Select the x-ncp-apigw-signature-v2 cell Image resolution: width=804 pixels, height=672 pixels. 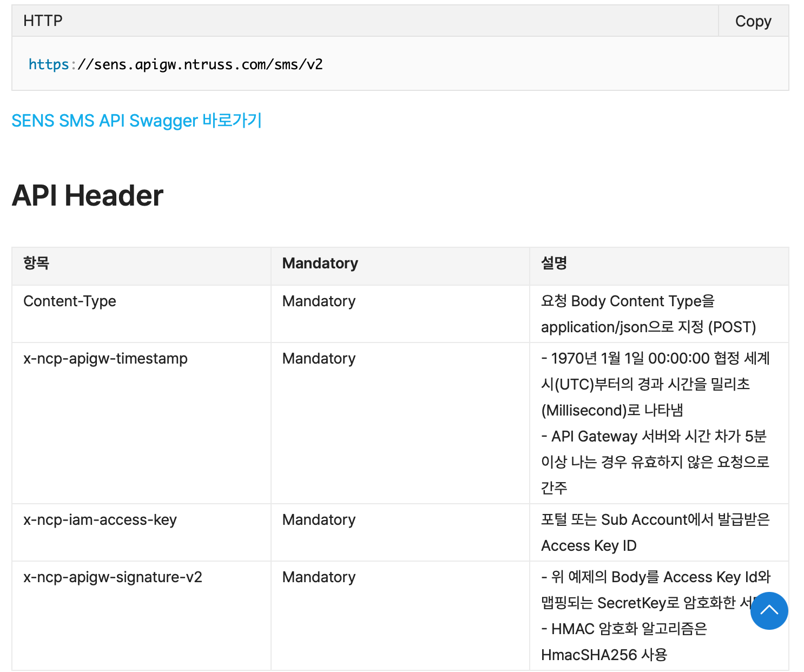[x=113, y=577]
